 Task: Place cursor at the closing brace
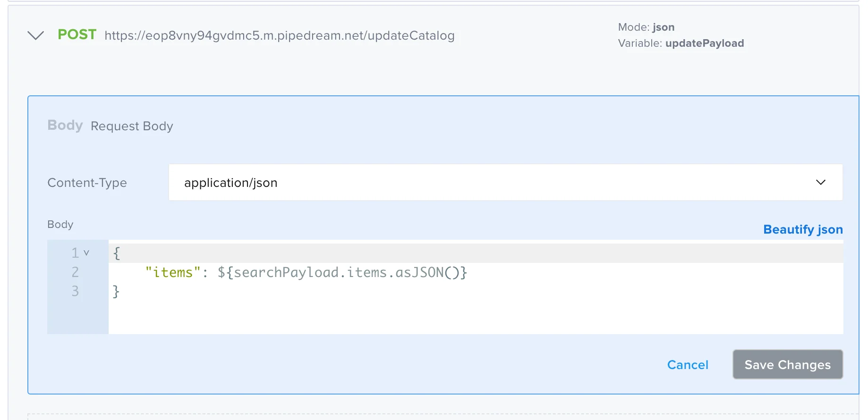tap(116, 291)
